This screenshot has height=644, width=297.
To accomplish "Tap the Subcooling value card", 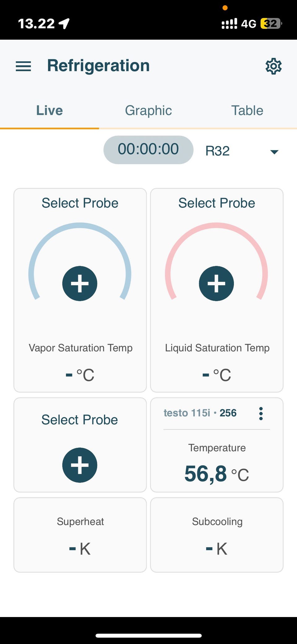I will (x=217, y=535).
